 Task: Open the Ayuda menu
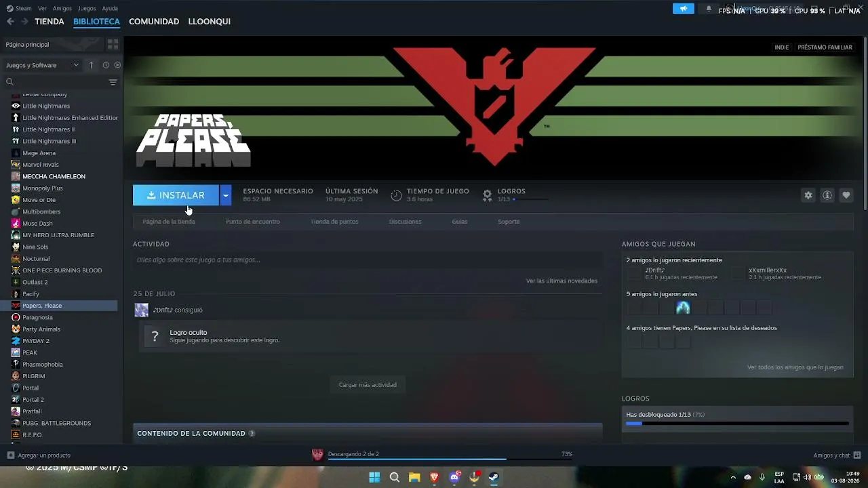coord(110,8)
